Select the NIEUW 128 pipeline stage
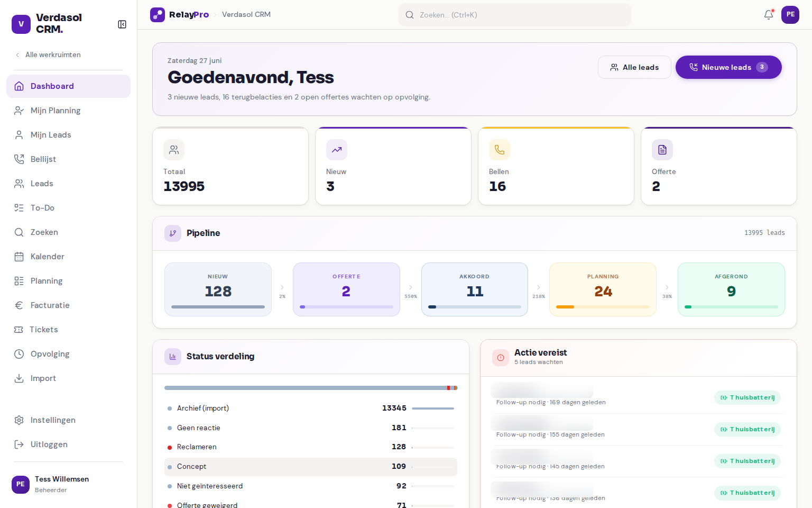 click(218, 289)
